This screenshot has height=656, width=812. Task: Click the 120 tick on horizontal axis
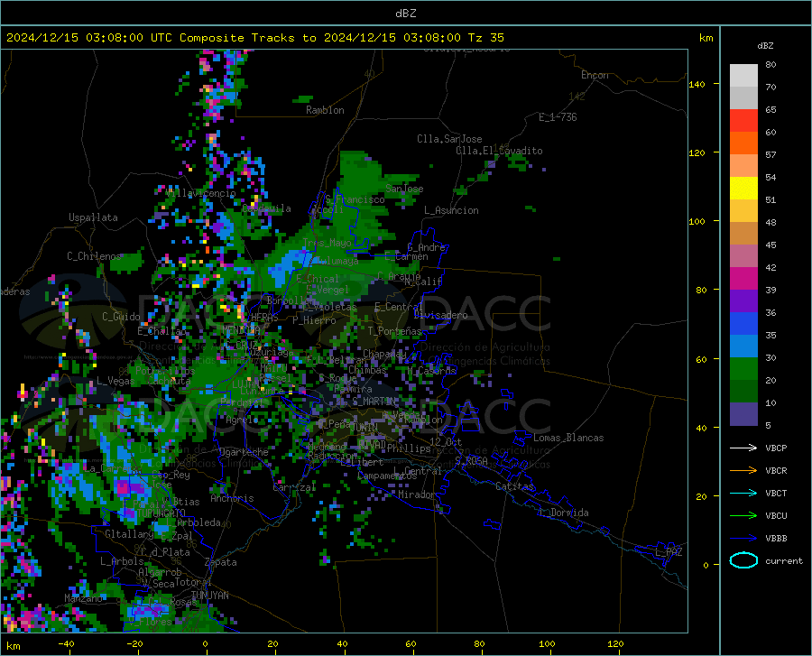[x=615, y=644]
